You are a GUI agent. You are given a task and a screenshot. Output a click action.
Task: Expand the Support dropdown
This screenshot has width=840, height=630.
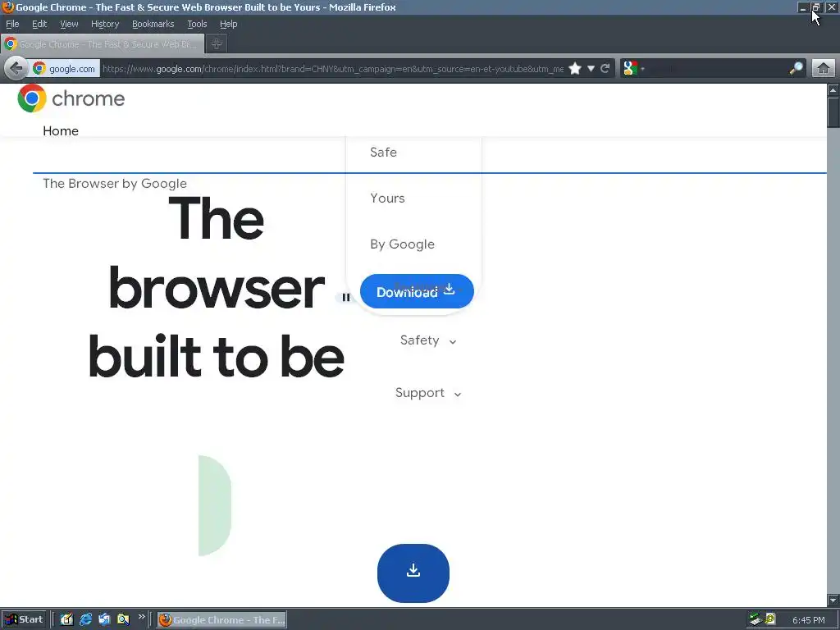tap(428, 393)
